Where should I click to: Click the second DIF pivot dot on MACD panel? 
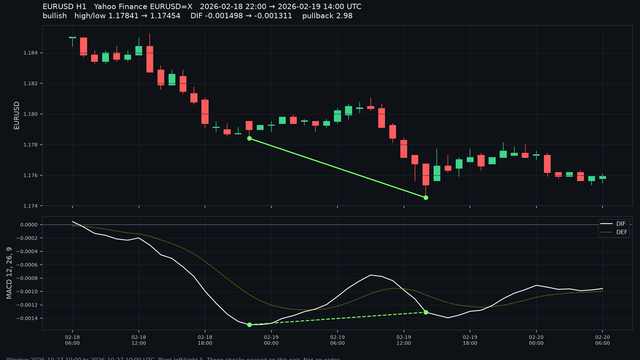(x=426, y=312)
